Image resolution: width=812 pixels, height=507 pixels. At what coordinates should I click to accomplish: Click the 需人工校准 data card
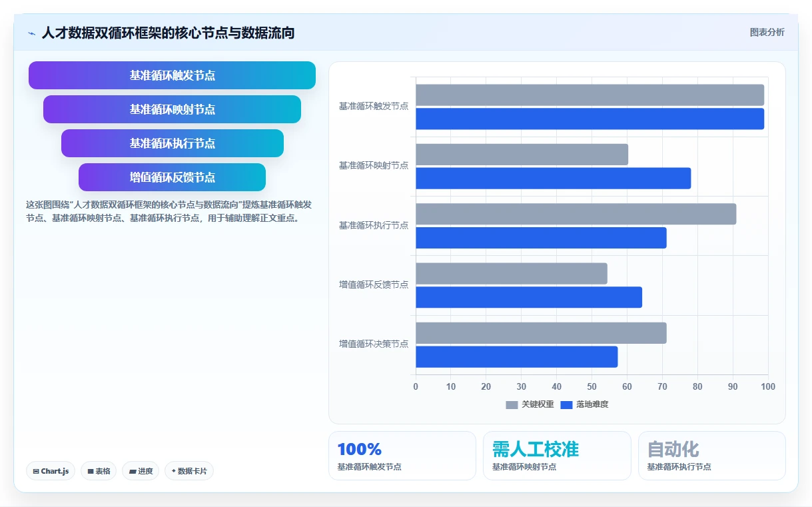click(x=557, y=456)
